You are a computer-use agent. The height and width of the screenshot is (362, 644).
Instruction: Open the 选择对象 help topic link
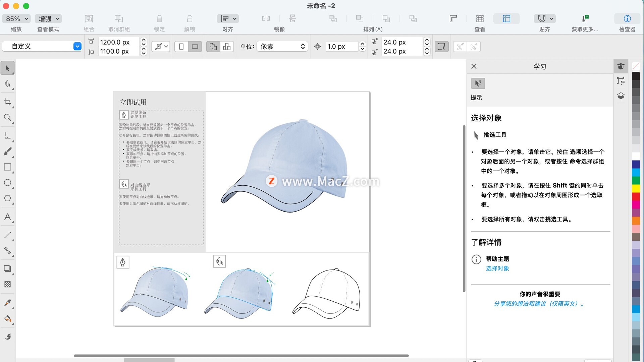point(497,268)
